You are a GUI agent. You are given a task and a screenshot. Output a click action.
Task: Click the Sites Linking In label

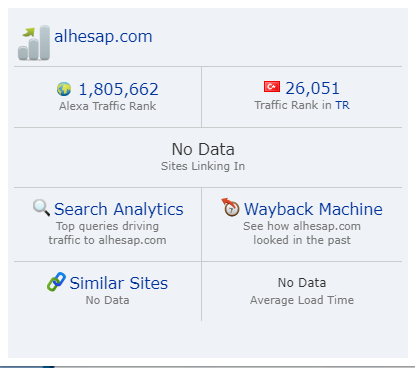pos(203,166)
